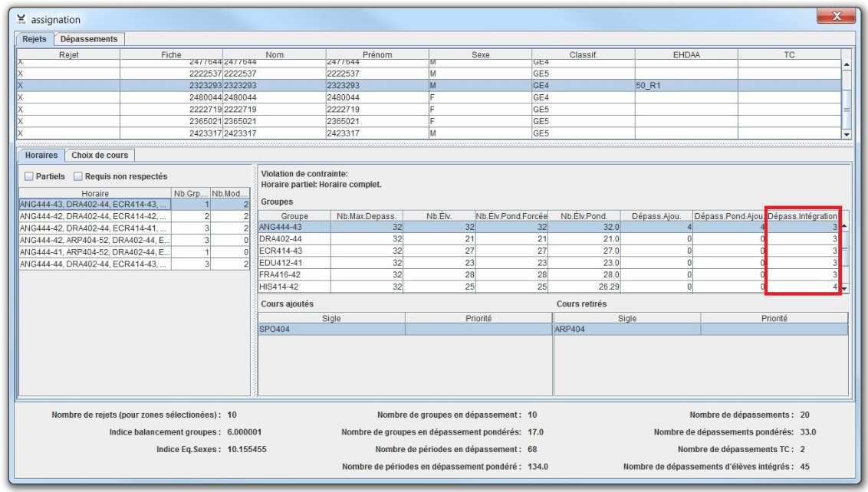Screen dimensions: 868x492
Task: Select group row FRA416-42
Action: pyautogui.click(x=549, y=274)
